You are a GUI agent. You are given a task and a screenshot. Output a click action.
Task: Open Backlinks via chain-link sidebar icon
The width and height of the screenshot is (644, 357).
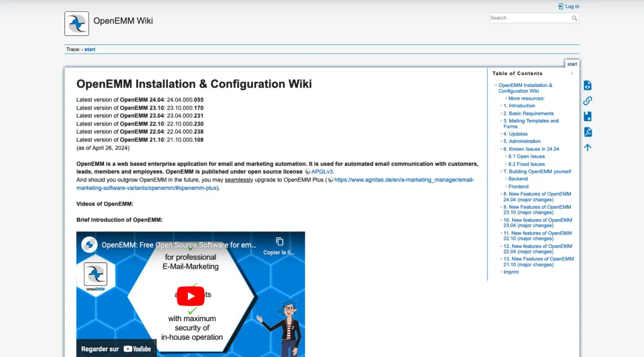588,101
